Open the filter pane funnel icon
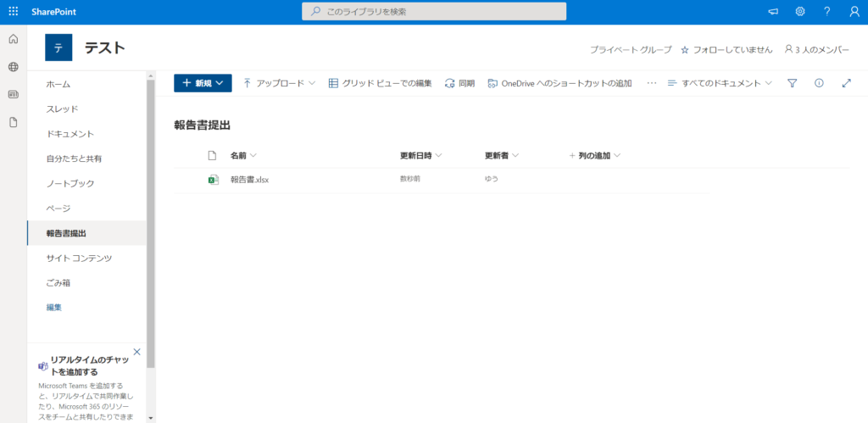 click(793, 83)
